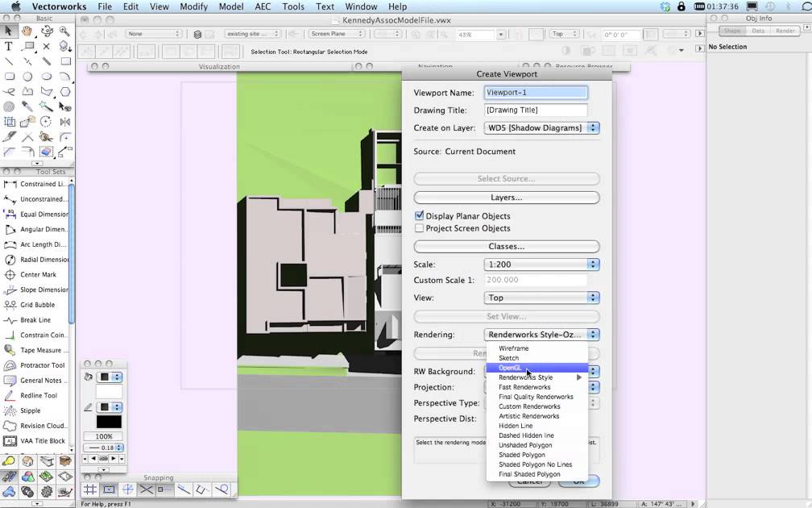The height and width of the screenshot is (508, 812).
Task: Click the system clock in menu bar
Action: click(723, 6)
